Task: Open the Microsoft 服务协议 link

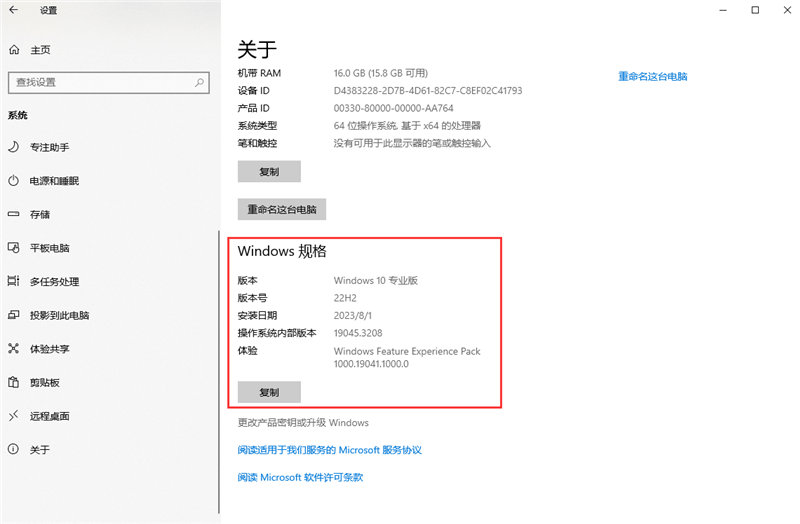Action: pyautogui.click(x=330, y=450)
